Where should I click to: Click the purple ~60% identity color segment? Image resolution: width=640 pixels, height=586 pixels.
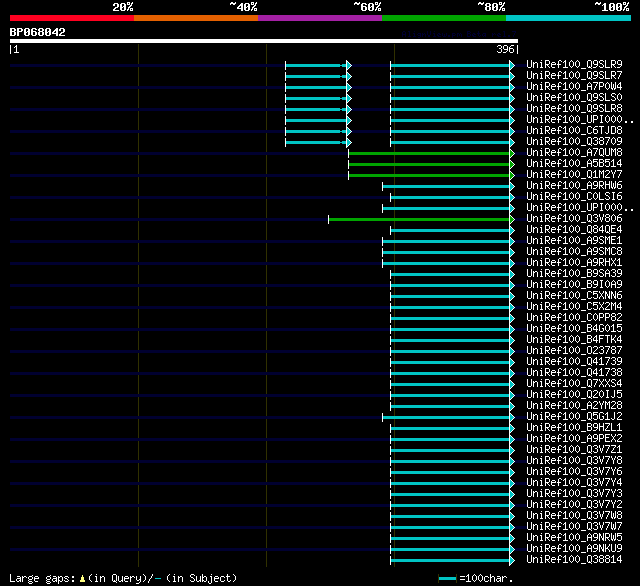tap(320, 18)
